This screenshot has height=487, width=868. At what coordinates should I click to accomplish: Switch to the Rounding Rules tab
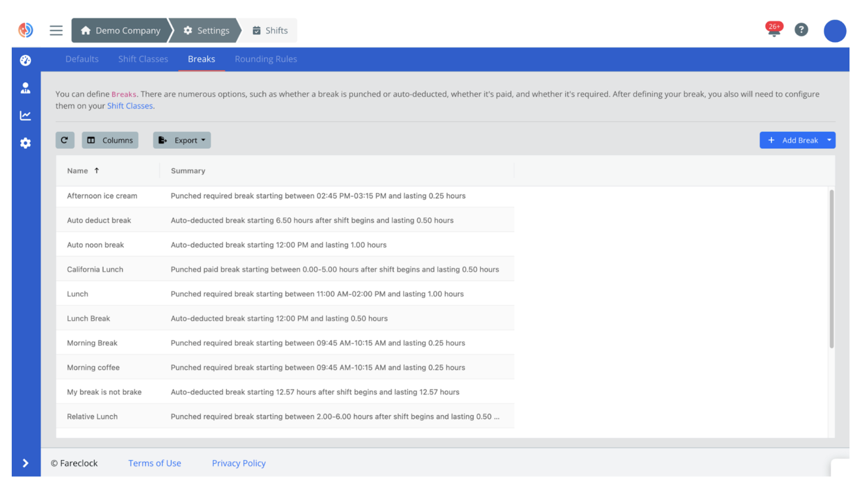coord(266,59)
